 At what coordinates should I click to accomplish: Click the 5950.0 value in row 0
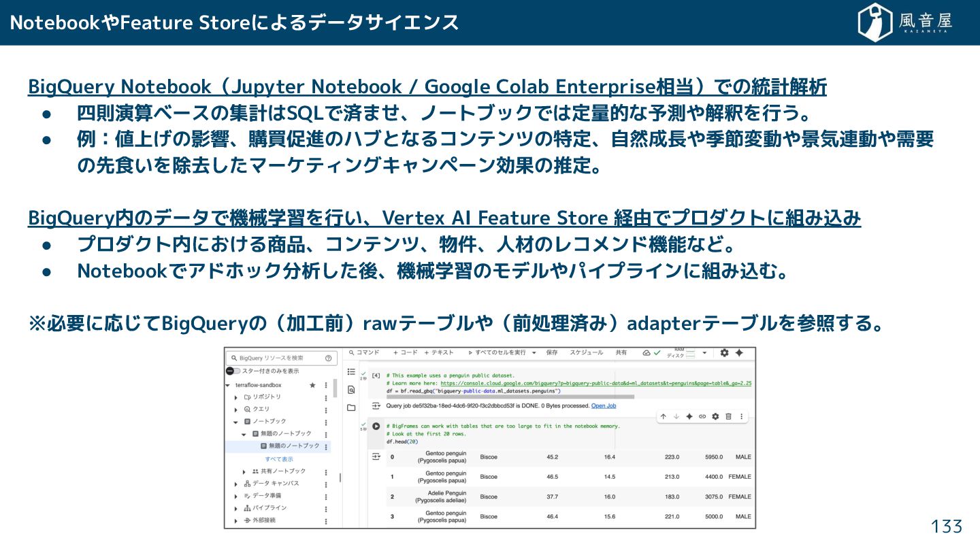(713, 457)
